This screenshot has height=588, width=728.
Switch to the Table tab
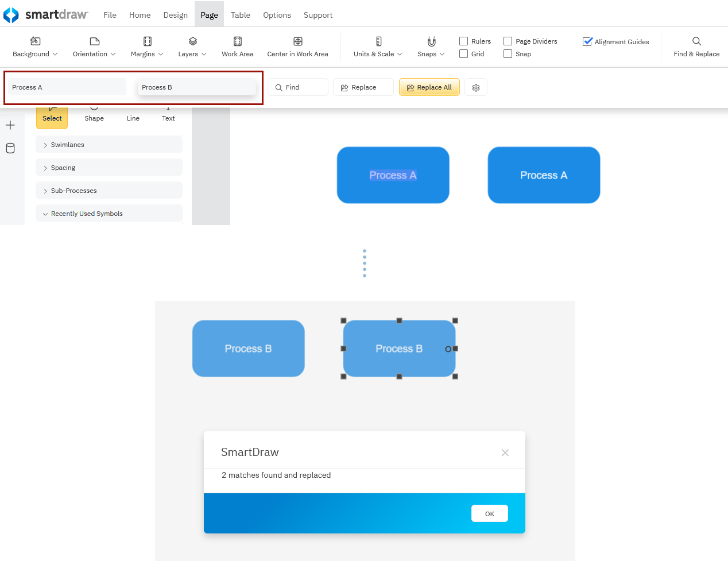[x=240, y=15]
